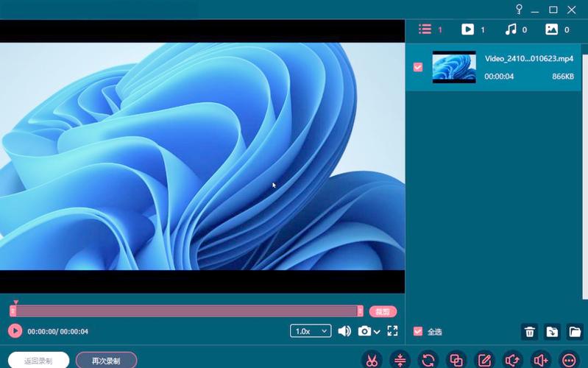Switch to the audio files tab
Image resolution: width=588 pixels, height=368 pixels.
coord(516,29)
